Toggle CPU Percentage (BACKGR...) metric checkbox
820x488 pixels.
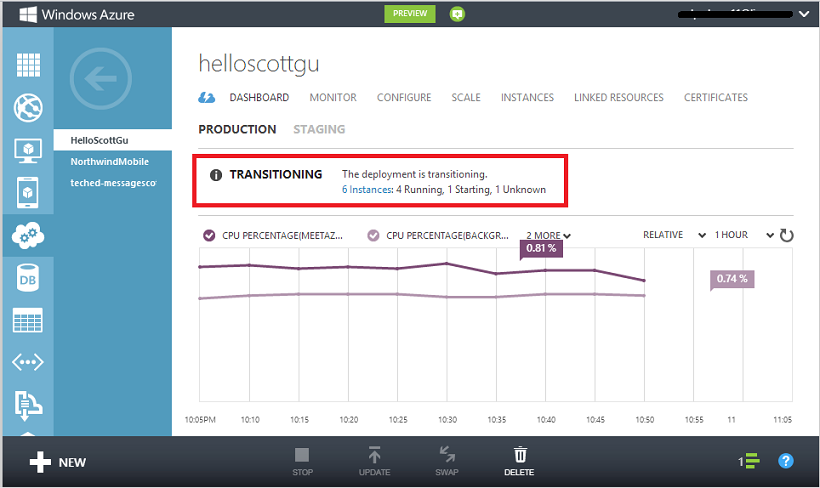[373, 235]
